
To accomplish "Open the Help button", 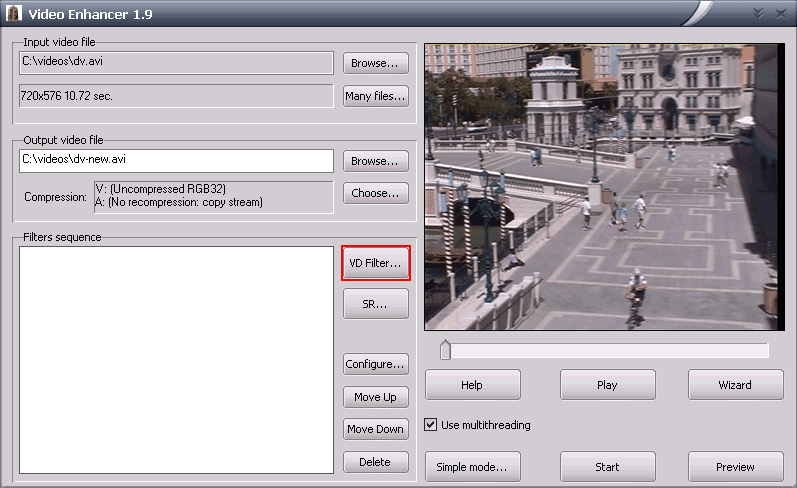I will pyautogui.click(x=472, y=385).
